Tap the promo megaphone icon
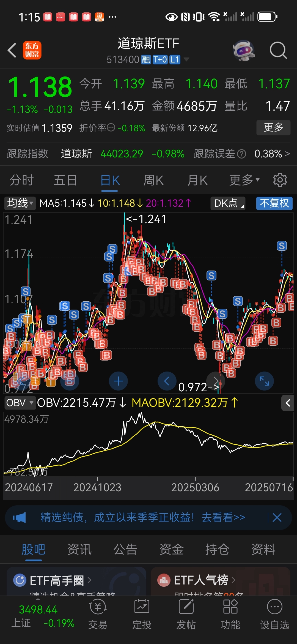The image size is (297, 644). [x=20, y=517]
